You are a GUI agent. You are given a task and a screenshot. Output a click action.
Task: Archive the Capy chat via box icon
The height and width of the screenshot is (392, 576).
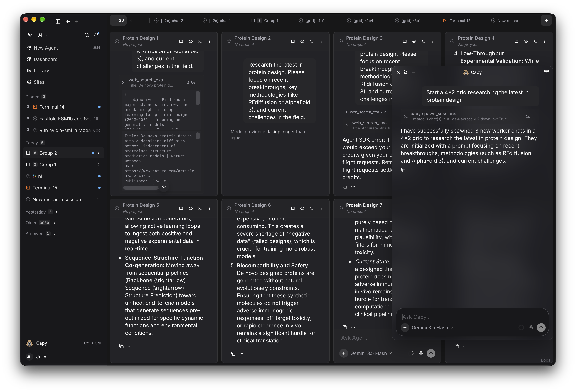547,72
